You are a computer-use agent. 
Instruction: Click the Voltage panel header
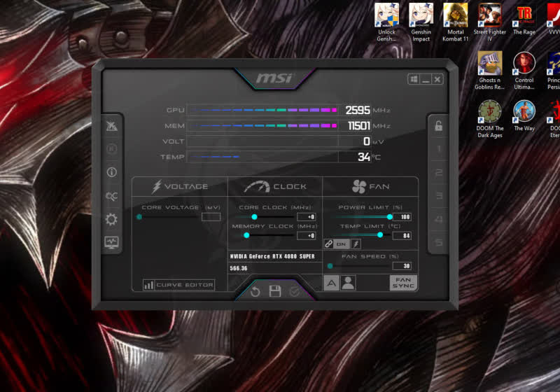click(x=180, y=186)
